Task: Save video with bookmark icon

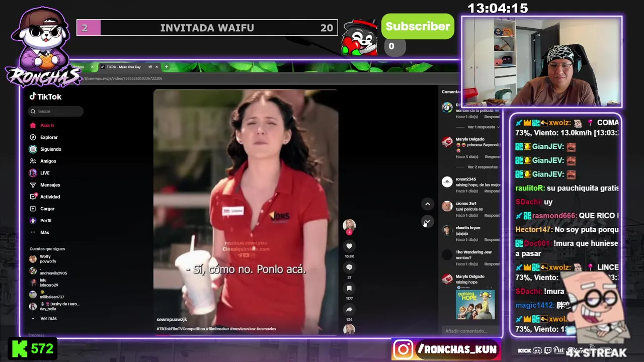Action: coord(349,288)
